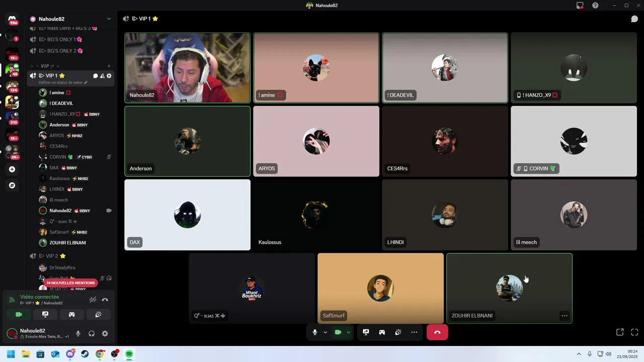This screenshot has width=644, height=362.
Task: Open text chat of VIP 1 channel
Action: (96, 75)
